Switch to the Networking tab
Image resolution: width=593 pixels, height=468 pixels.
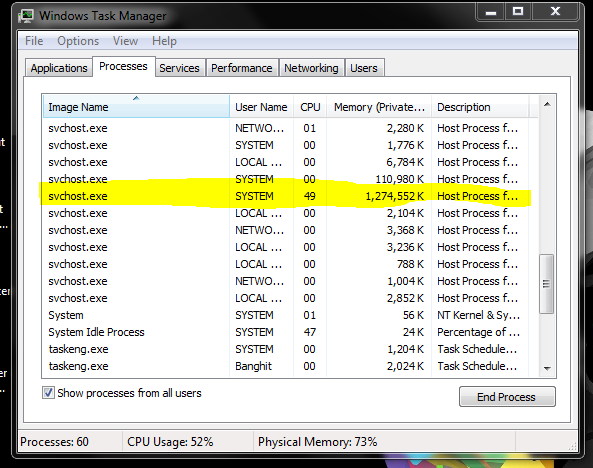[x=311, y=68]
